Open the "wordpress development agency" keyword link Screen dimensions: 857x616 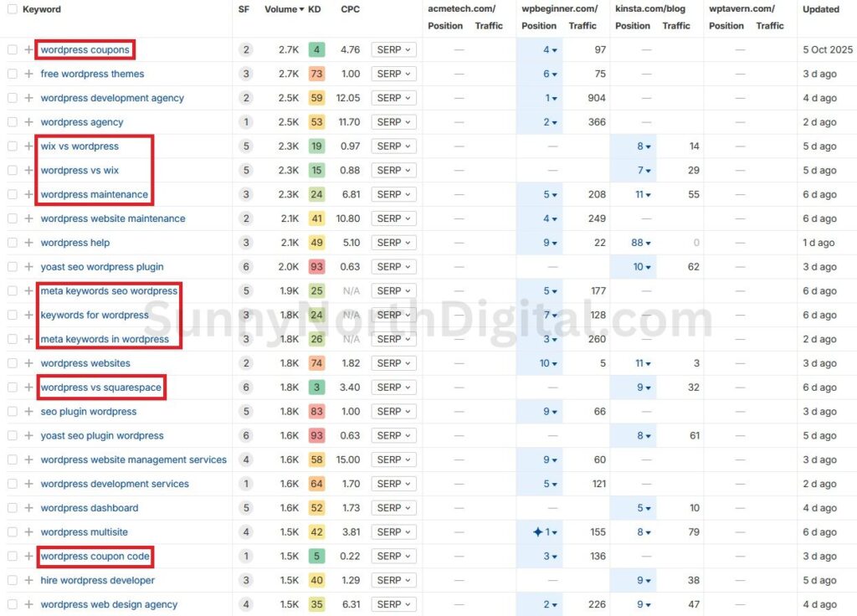coord(112,98)
